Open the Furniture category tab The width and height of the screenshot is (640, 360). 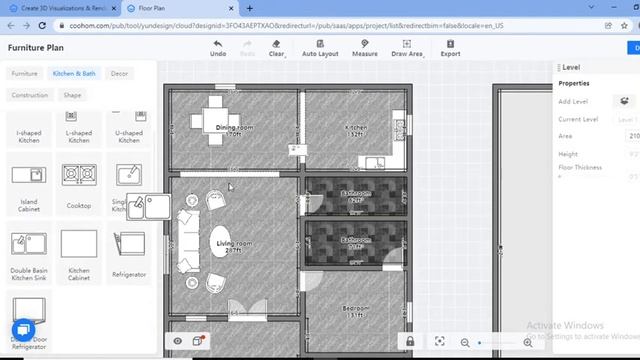[x=24, y=73]
